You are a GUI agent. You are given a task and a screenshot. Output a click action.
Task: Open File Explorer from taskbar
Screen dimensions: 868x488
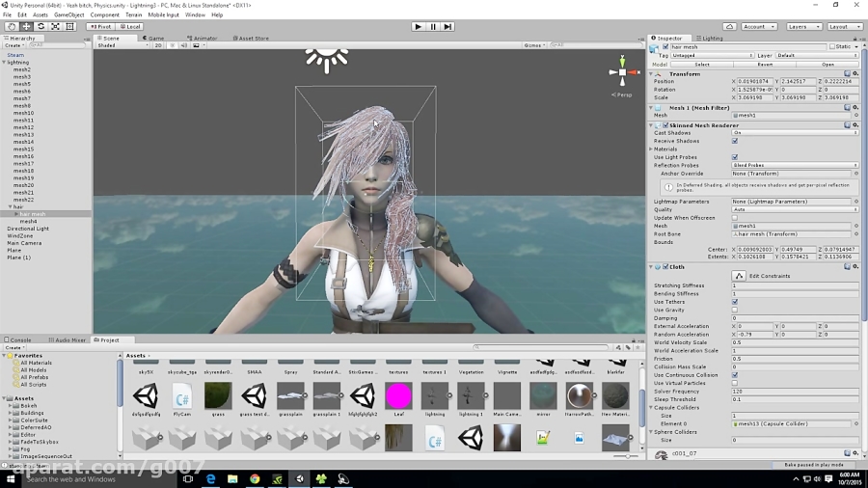(232, 478)
